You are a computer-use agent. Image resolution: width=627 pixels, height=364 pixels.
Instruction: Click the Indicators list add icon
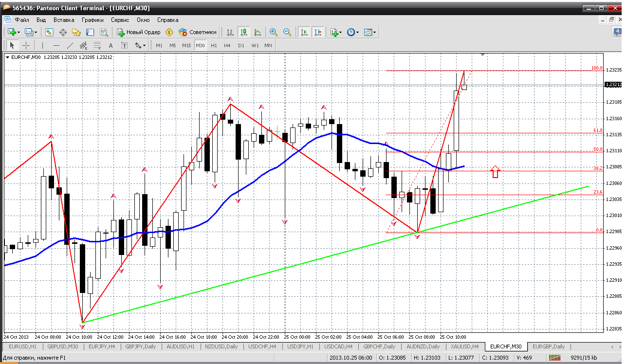(334, 32)
